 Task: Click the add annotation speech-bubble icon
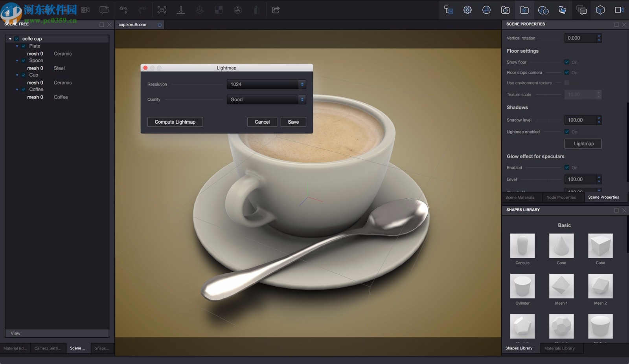point(104,10)
